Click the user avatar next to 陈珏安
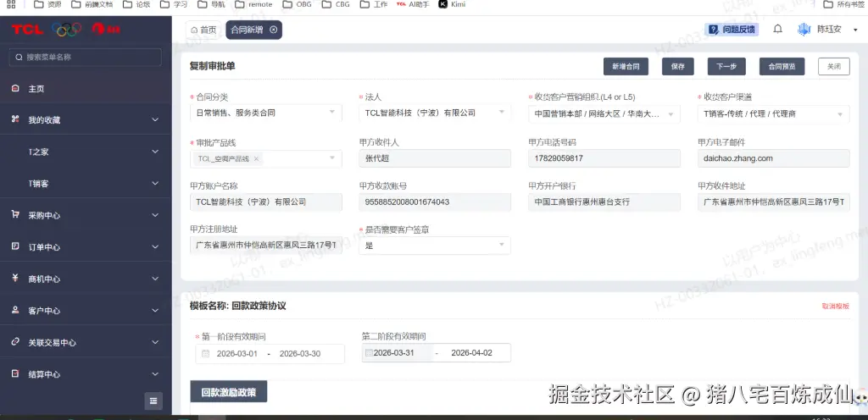This screenshot has width=868, height=420. tap(804, 30)
